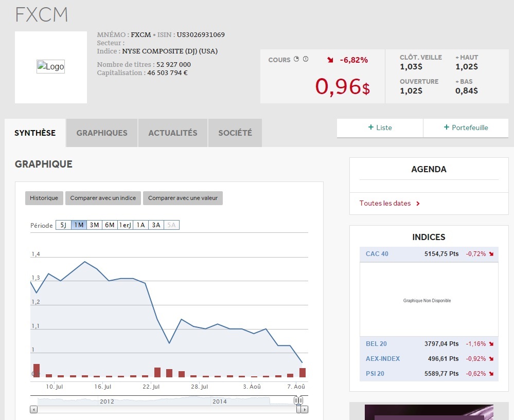Viewport: 514px width, 420px height.
Task: Click the red arrow beside CAC 40 change
Action: [x=491, y=254]
